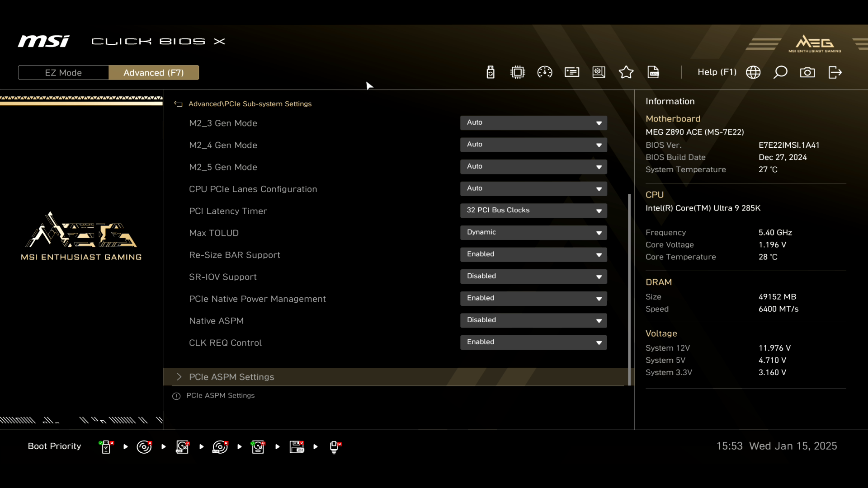Click Help (F1) button
Image resolution: width=868 pixels, height=488 pixels.
coord(717,72)
